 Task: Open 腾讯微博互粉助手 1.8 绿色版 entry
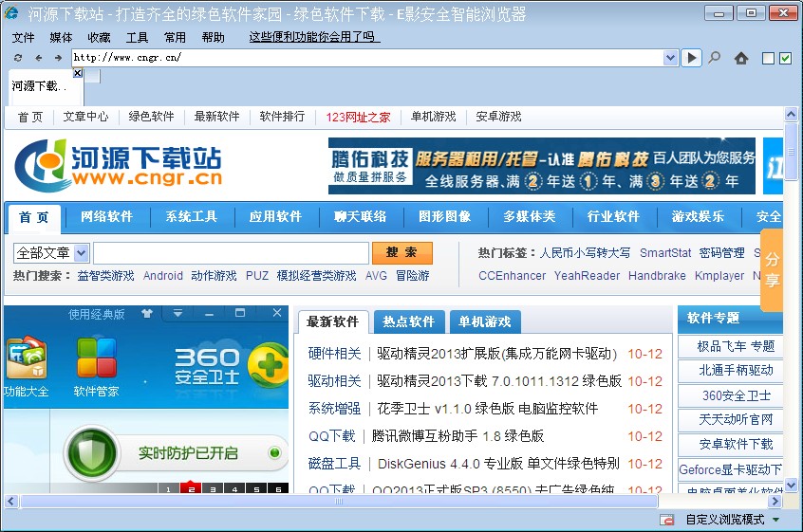pos(458,436)
